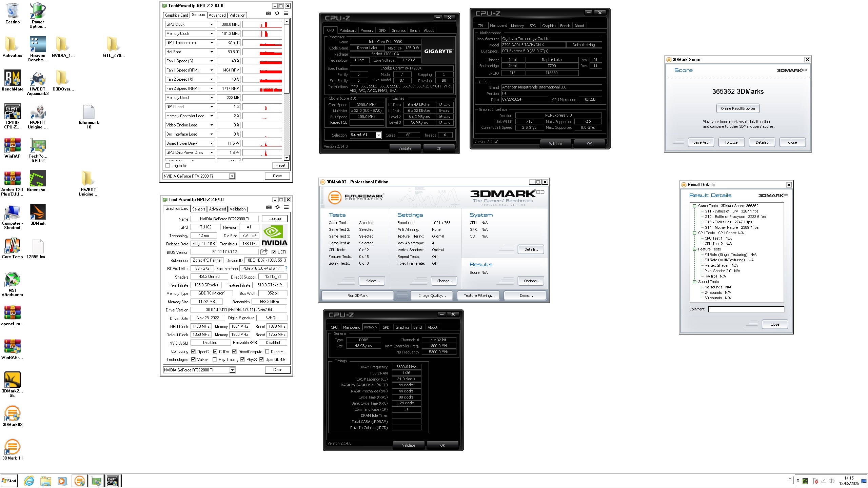
Task: Open the Power Options desktop shortcut
Action: [x=38, y=15]
